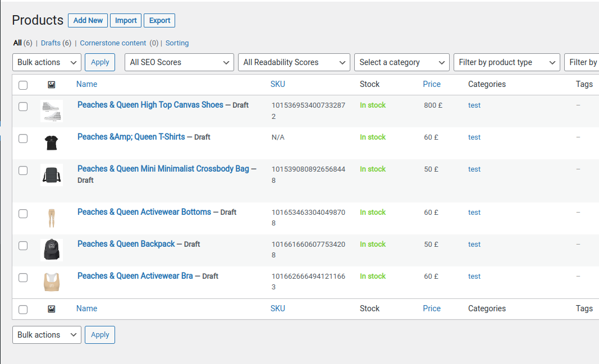Viewport: 599px width, 364px height.
Task: Sort by Name in table footer
Action: tap(86, 308)
